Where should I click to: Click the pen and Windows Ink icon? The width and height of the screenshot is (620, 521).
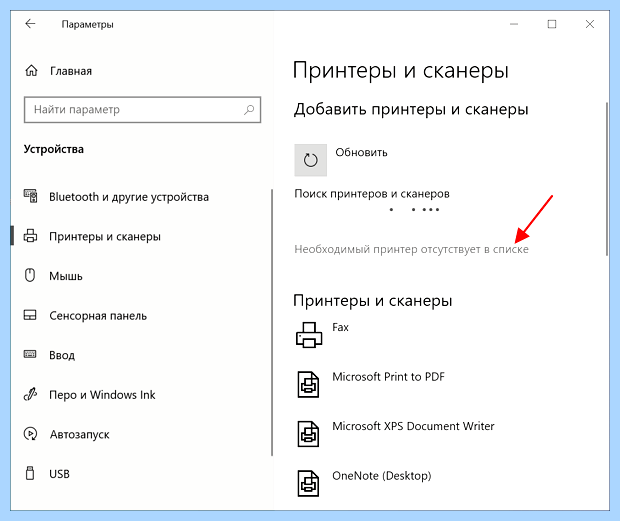tap(30, 394)
